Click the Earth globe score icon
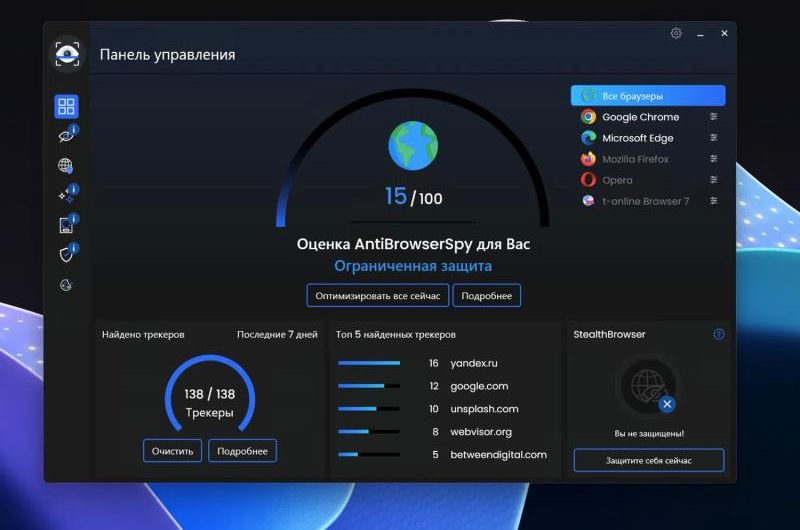800x530 pixels. click(413, 145)
